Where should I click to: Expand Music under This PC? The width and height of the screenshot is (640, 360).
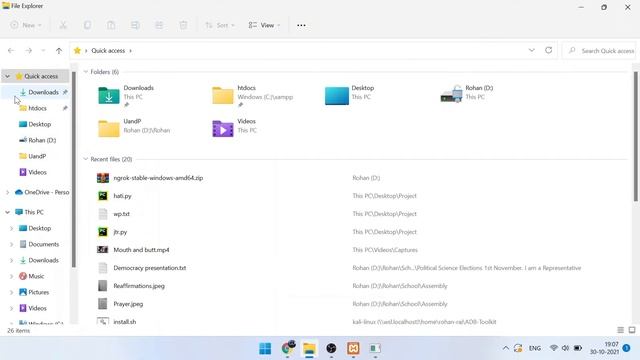tap(11, 276)
